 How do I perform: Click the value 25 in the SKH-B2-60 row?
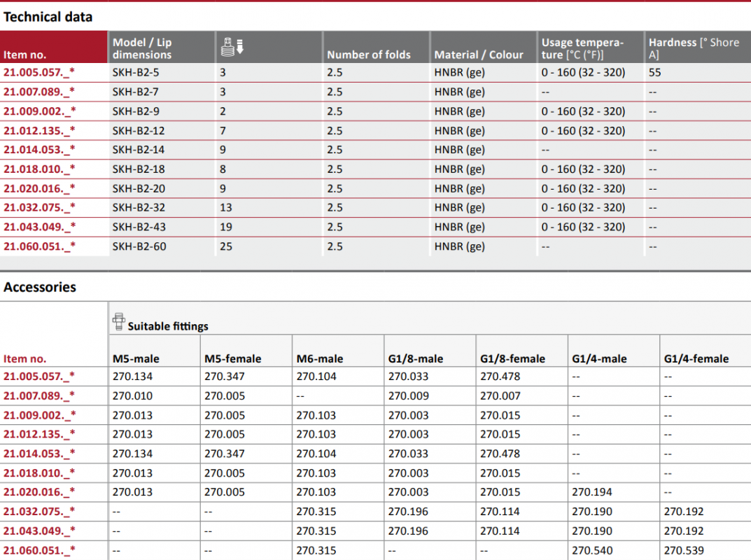pyautogui.click(x=226, y=246)
